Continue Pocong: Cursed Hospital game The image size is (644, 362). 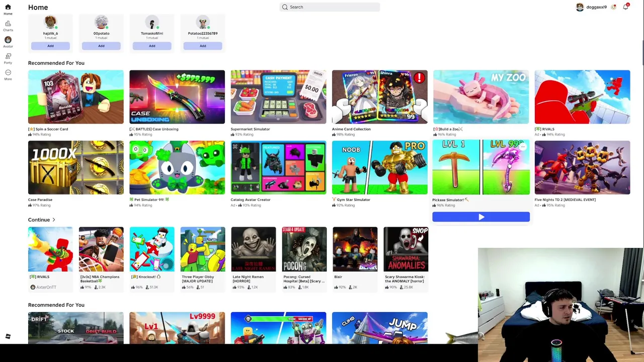point(304,249)
